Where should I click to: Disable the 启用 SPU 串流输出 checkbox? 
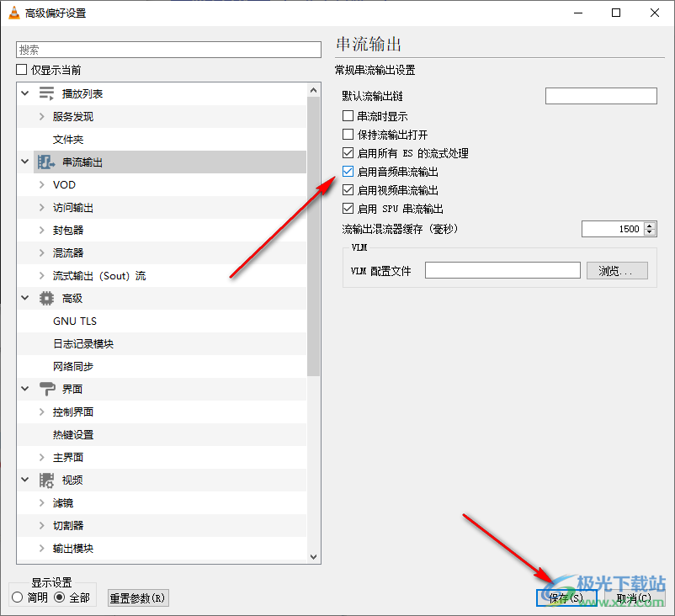[x=348, y=209]
